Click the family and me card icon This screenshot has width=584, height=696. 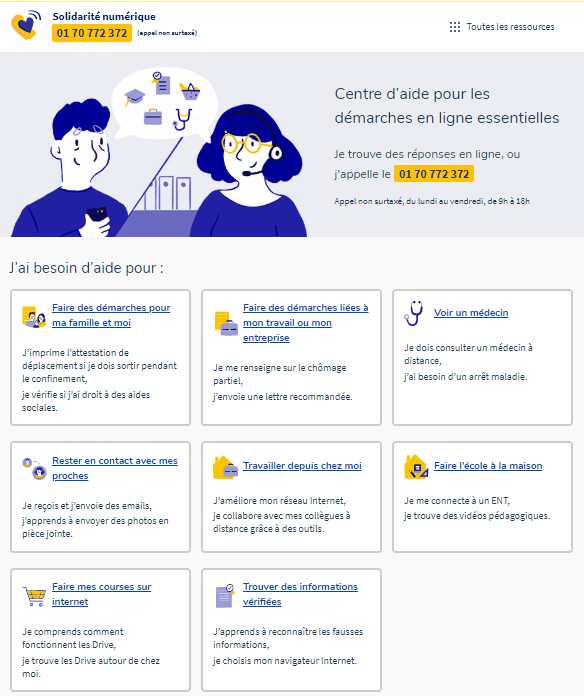(x=34, y=316)
